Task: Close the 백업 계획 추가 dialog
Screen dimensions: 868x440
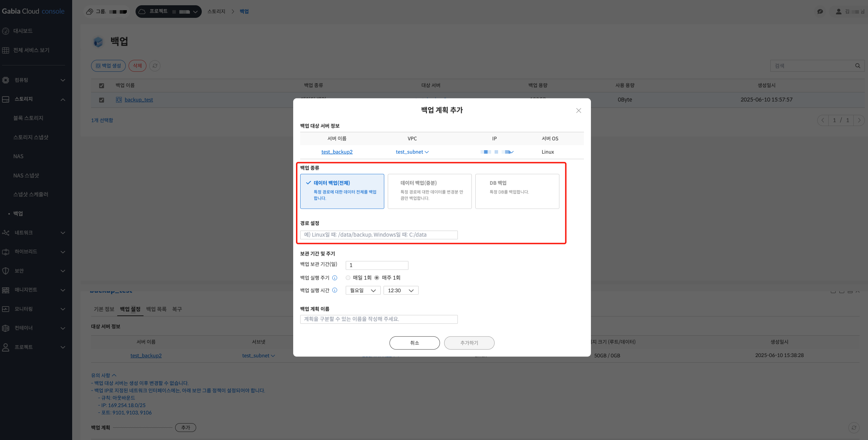Action: coord(579,111)
